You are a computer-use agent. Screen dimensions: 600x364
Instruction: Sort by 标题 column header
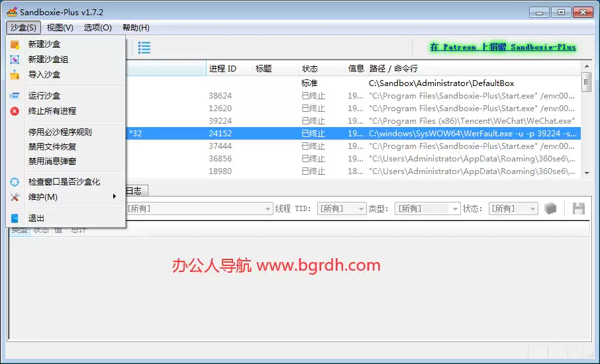click(276, 69)
